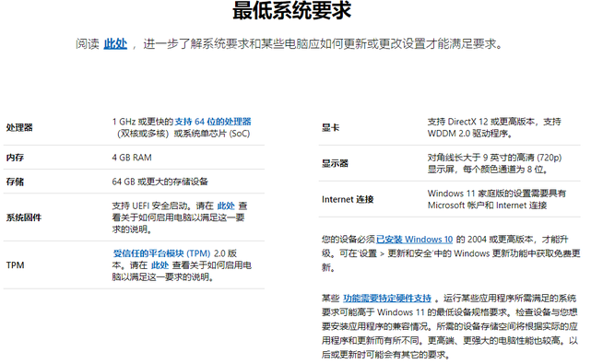
Task: Click the Internet 连接 row label
Action: 348,199
